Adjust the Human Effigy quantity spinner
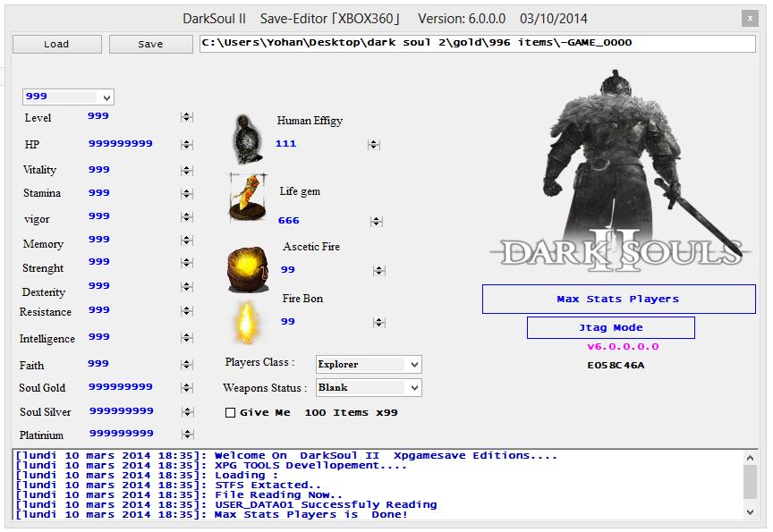The height and width of the screenshot is (532, 773). click(374, 144)
